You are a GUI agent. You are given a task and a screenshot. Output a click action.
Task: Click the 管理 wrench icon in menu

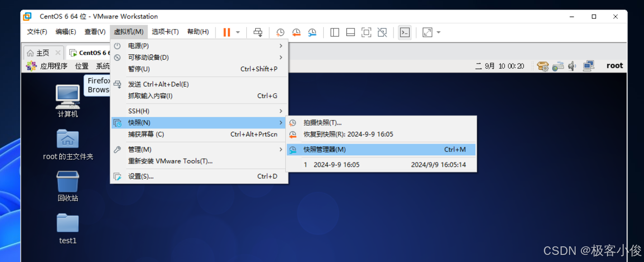pos(117,149)
